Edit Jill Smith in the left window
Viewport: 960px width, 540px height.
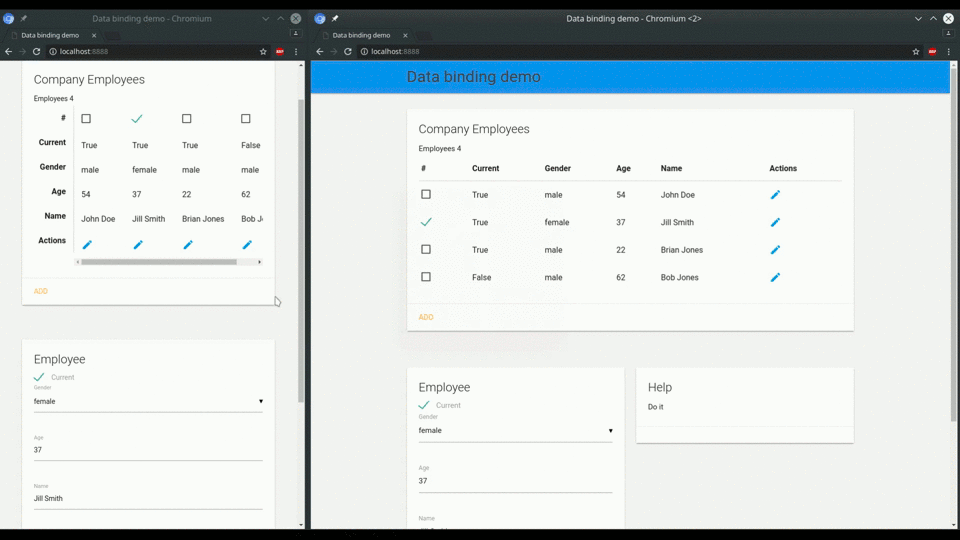pos(138,245)
